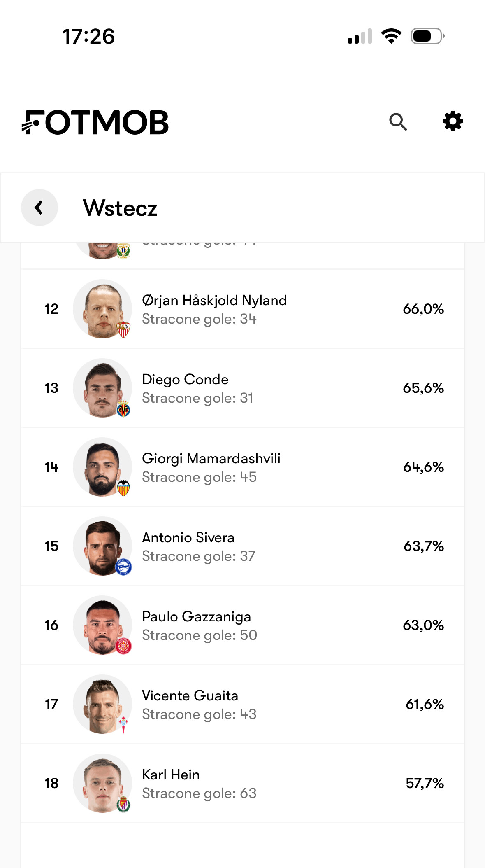Viewport: 485px width, 868px height.
Task: Tap the back chevron button
Action: (39, 208)
